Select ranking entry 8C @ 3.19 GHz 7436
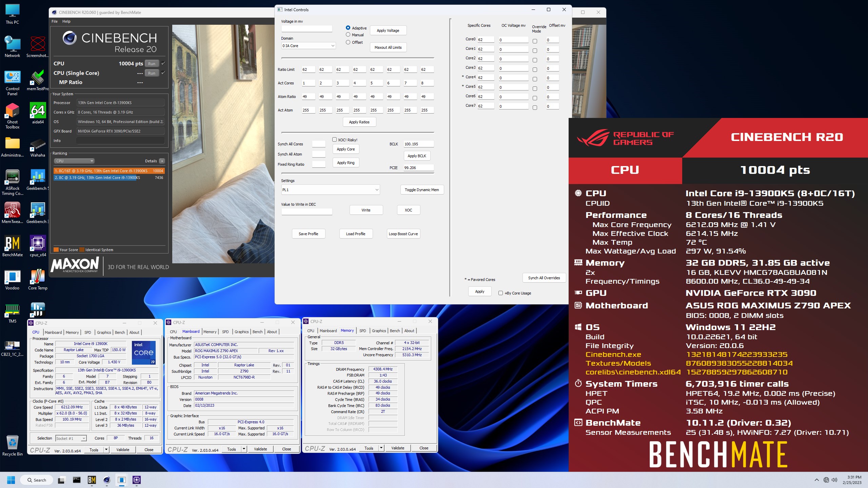Viewport: 868px width, 488px height. tap(109, 178)
